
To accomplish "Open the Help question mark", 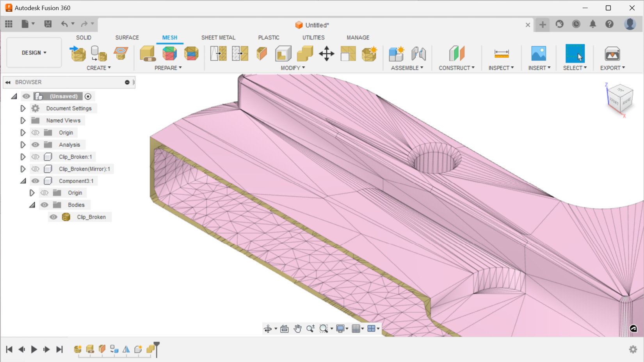I will click(609, 24).
